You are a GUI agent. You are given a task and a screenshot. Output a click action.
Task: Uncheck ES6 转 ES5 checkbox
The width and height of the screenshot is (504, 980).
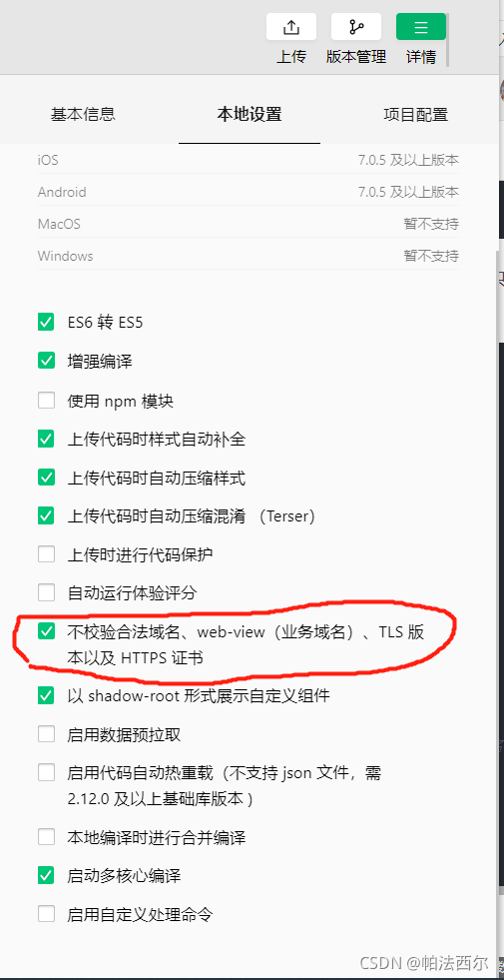(x=46, y=323)
